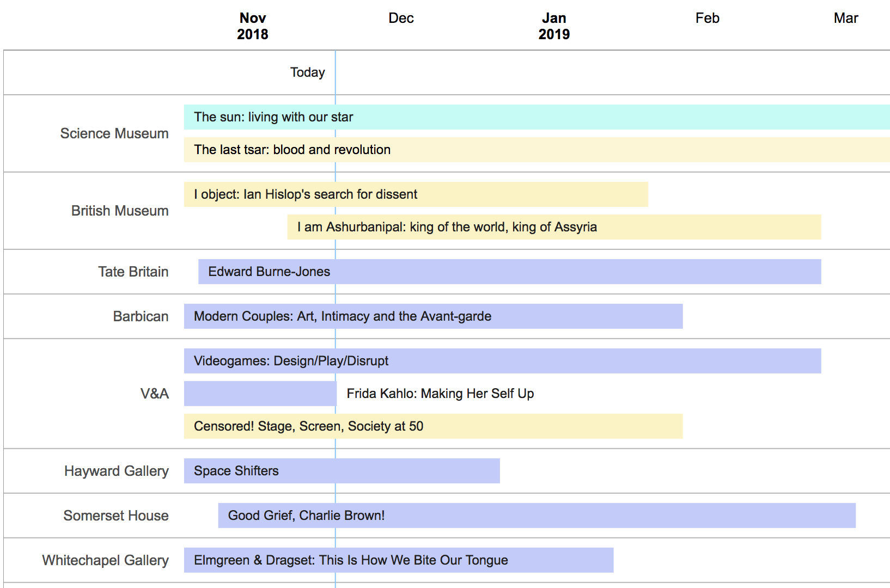This screenshot has width=890, height=588.
Task: Click the short purple Frida Kahlo bar
Action: [260, 394]
